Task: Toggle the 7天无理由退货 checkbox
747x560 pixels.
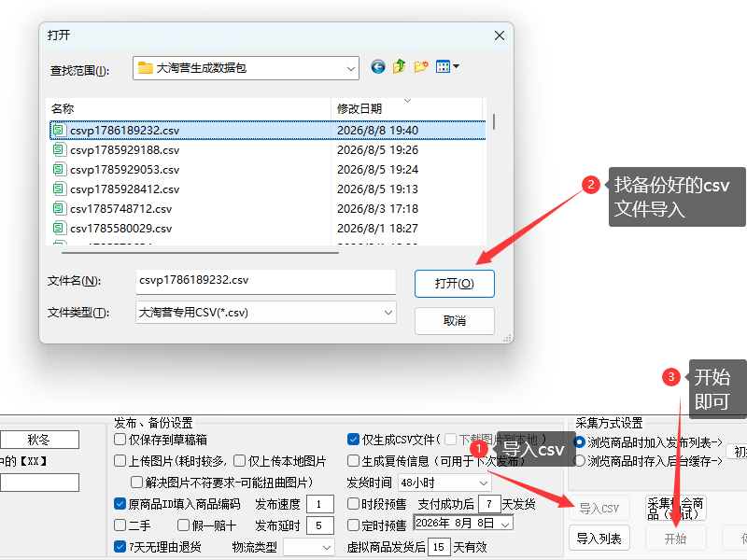Action: pyautogui.click(x=120, y=546)
